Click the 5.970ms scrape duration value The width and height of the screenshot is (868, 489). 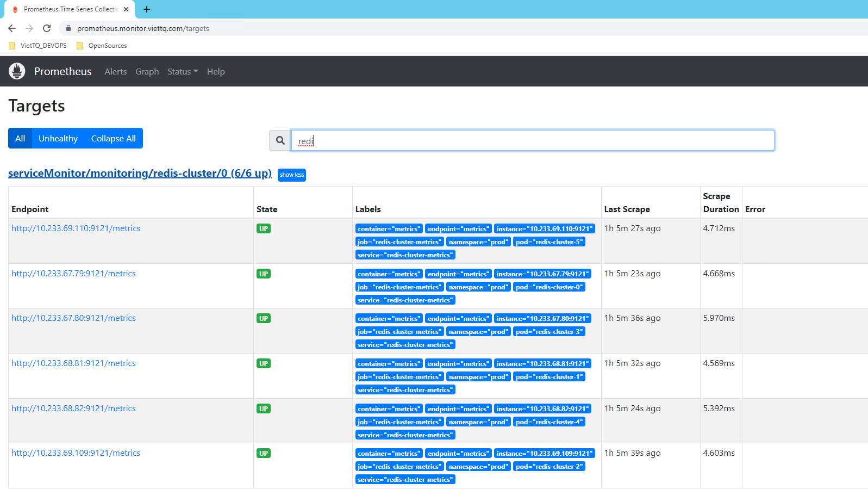coord(719,318)
